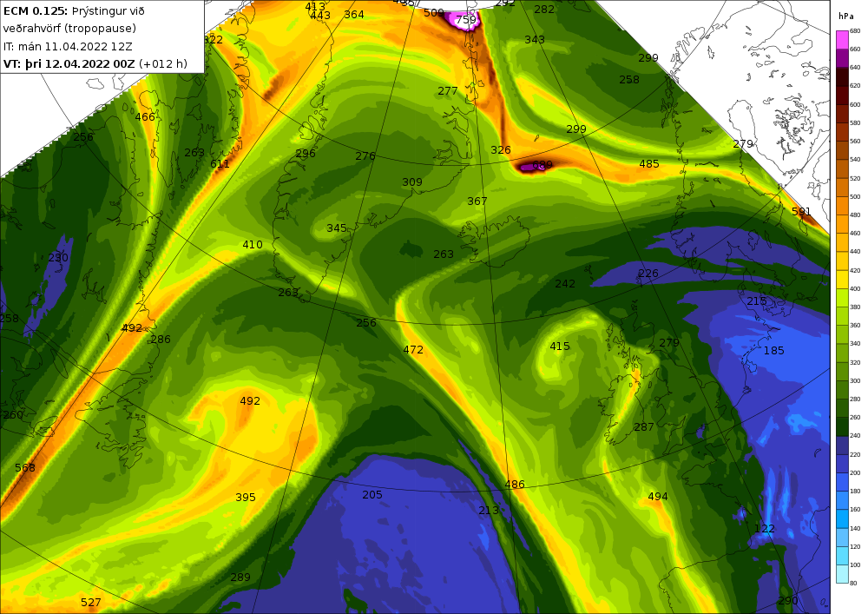The height and width of the screenshot is (614, 868).
Task: Click the '80' legend tick label
Action: [x=853, y=583]
